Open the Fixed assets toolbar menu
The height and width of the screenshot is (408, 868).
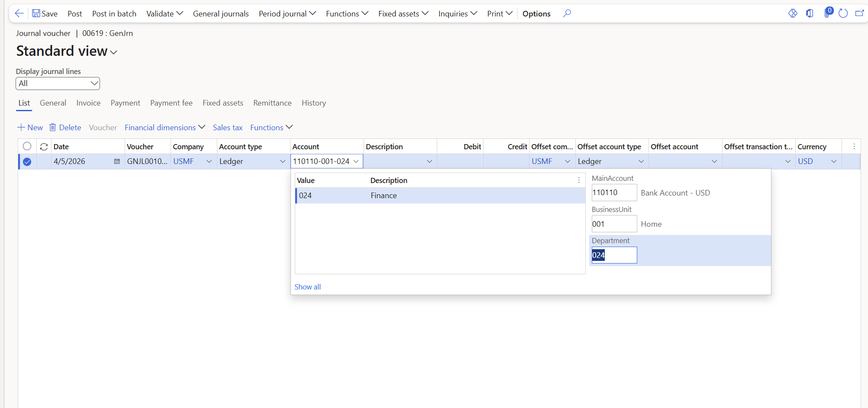tap(403, 13)
